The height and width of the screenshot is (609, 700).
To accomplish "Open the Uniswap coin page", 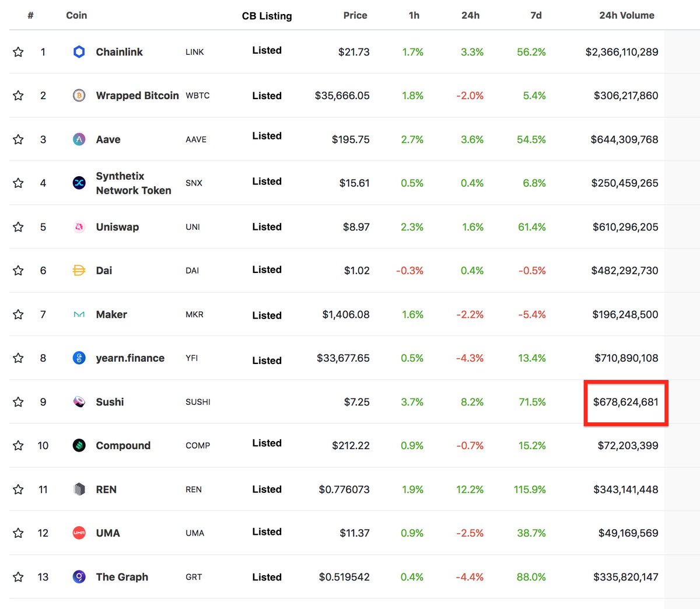I will [117, 227].
